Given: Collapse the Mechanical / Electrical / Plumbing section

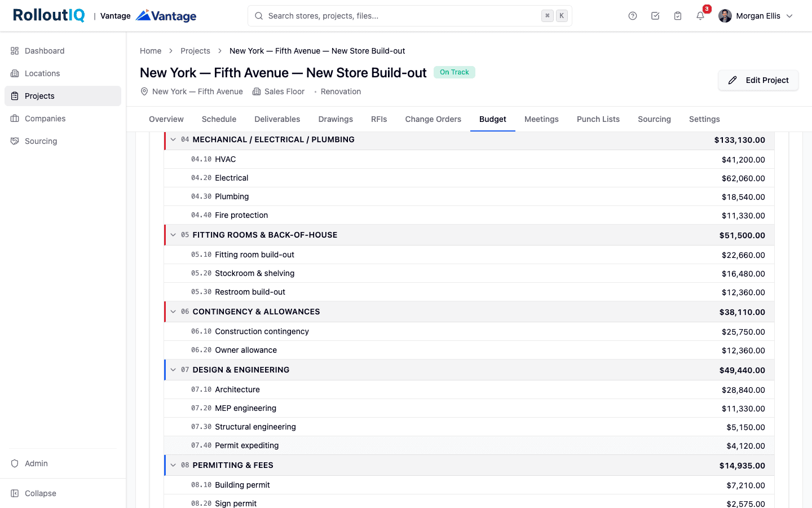Looking at the screenshot, I should [173, 139].
